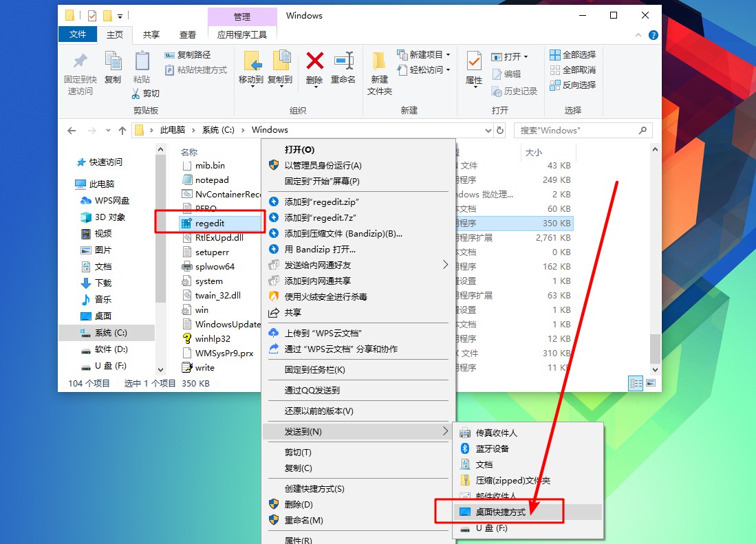756x544 pixels.
Task: Select System (C:) in navigation pane
Action: [x=110, y=333]
